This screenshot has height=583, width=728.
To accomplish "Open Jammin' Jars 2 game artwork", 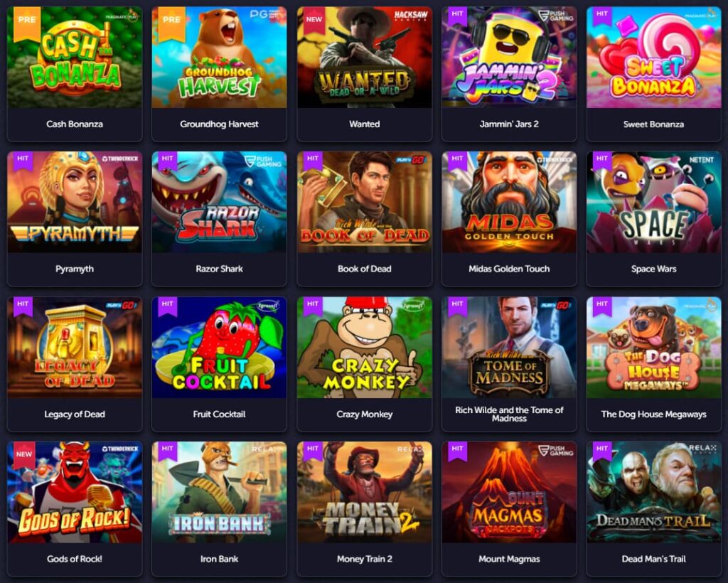I will click(x=509, y=58).
